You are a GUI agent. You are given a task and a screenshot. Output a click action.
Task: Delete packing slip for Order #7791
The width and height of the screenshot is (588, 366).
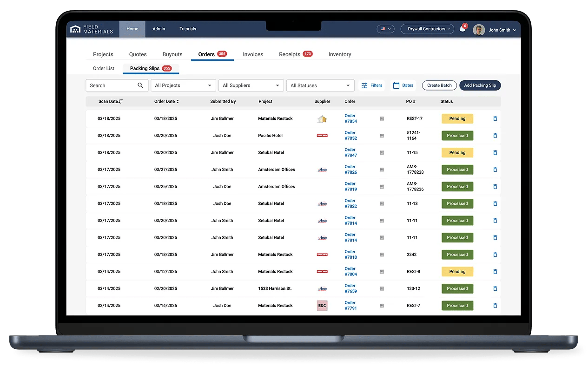pos(495,306)
